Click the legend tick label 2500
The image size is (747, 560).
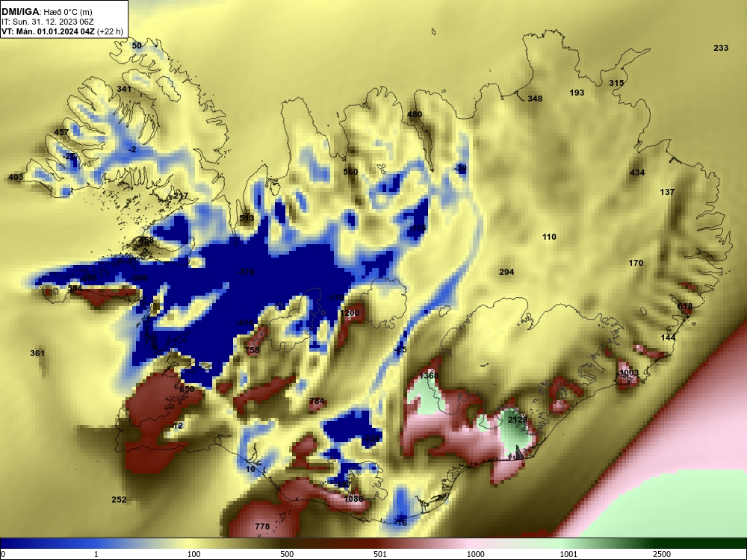tap(662, 554)
